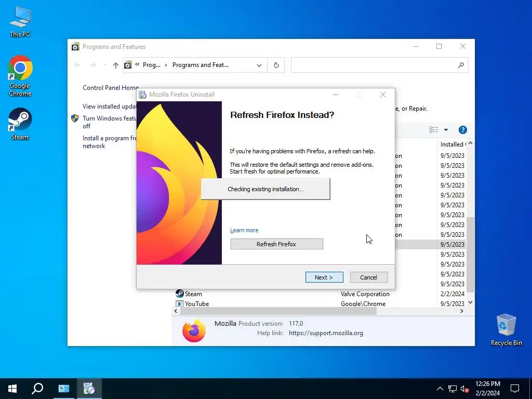532x399 pixels.
Task: Click the search magnifier in Control Panel
Action: coord(461,65)
